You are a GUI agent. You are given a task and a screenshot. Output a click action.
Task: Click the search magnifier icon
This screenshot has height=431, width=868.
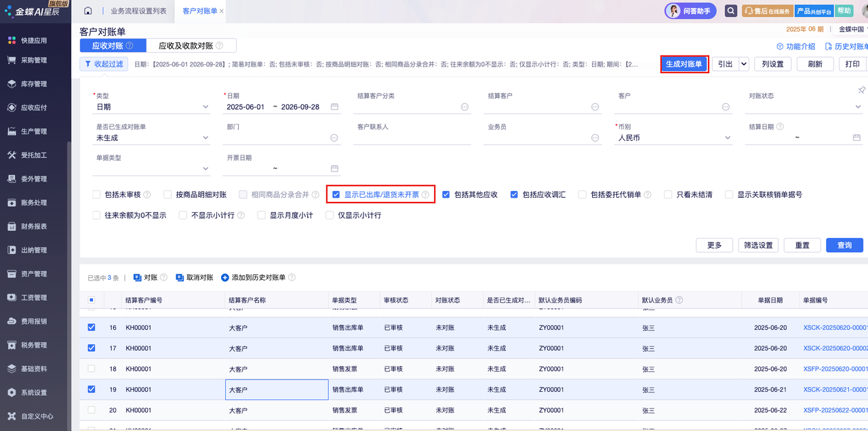point(730,11)
